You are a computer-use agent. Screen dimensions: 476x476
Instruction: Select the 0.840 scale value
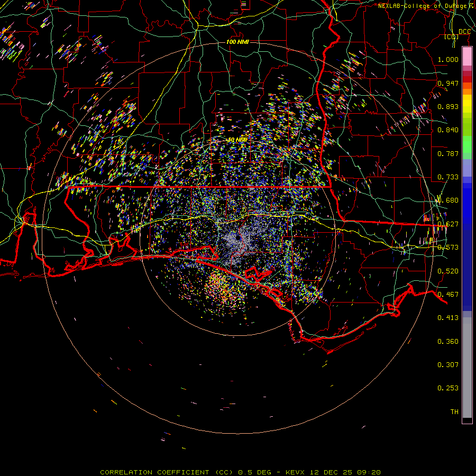point(448,130)
